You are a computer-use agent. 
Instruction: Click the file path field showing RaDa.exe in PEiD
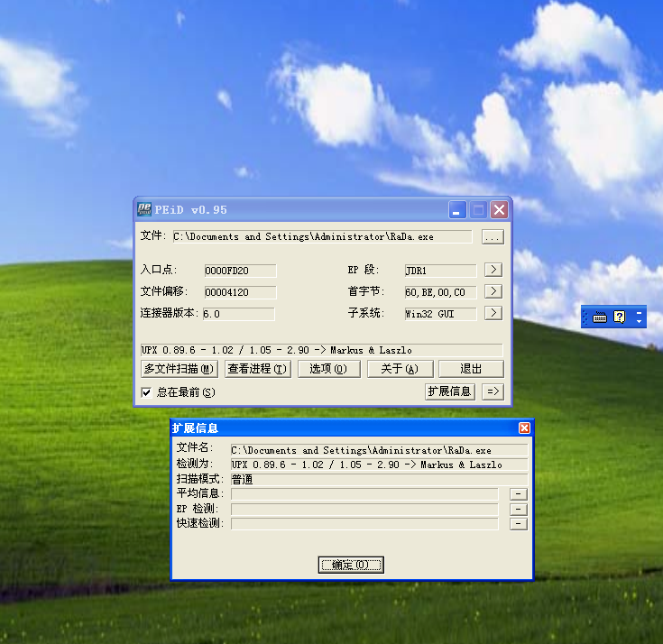point(322,237)
